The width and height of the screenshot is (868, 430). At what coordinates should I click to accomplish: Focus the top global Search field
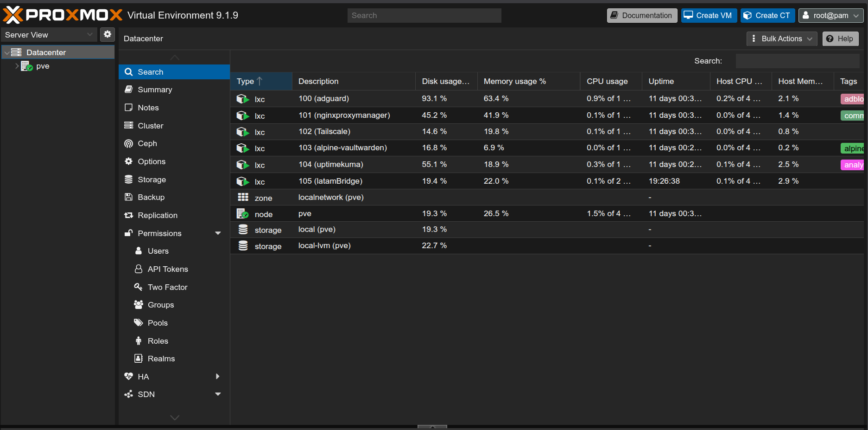point(424,15)
